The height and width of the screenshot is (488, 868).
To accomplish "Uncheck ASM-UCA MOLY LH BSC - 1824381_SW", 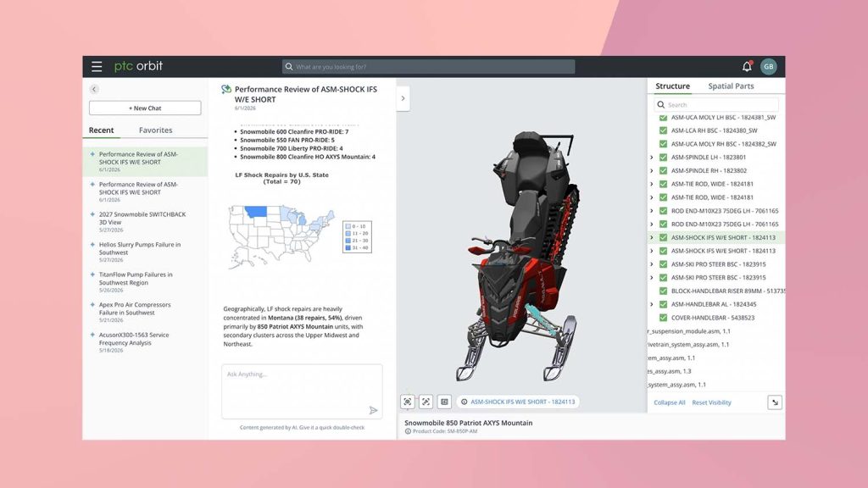I will click(x=663, y=117).
